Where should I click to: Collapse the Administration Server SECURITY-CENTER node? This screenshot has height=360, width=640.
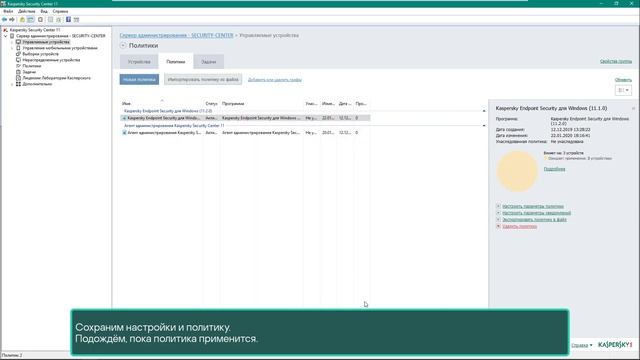click(x=6, y=36)
